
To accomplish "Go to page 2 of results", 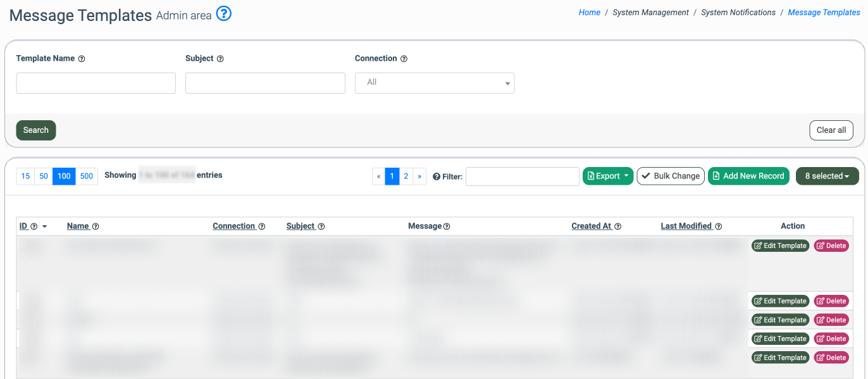I will (406, 177).
